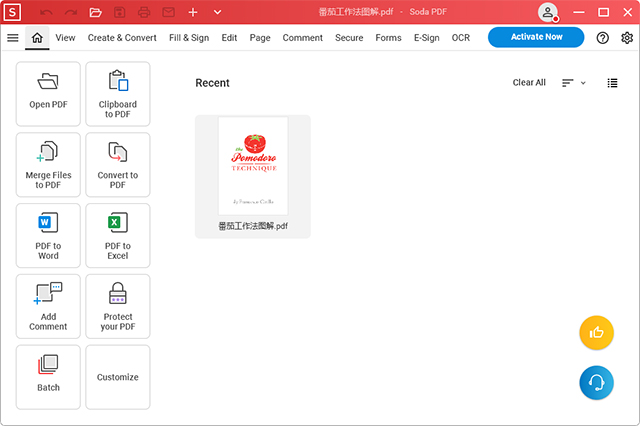Click the Open PDF tile
The width and height of the screenshot is (640, 426).
click(x=48, y=93)
